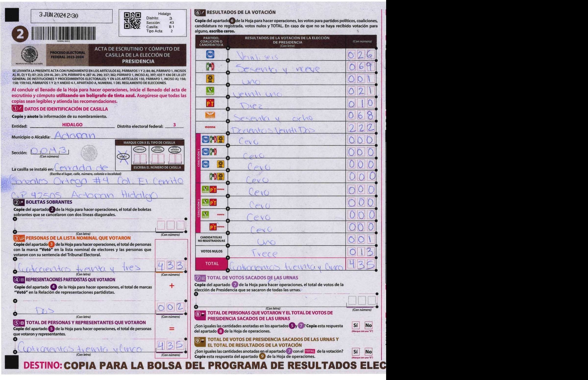588x380 pixels.
Task: Click number 433 in personas que votaron
Action: [171, 265]
